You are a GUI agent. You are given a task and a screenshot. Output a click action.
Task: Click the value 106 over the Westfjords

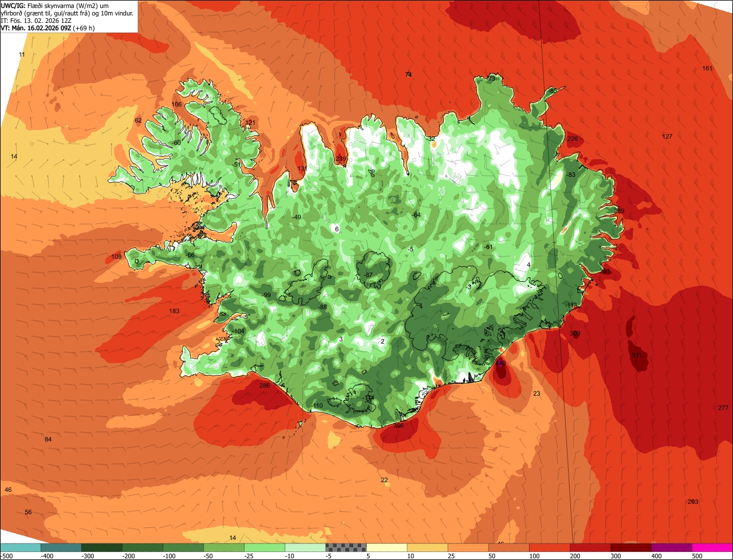176,105
